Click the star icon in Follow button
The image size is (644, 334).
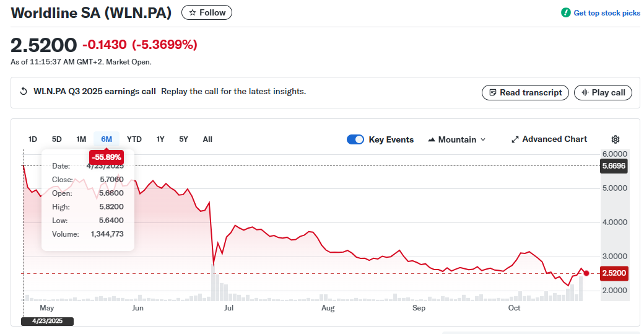pos(193,12)
